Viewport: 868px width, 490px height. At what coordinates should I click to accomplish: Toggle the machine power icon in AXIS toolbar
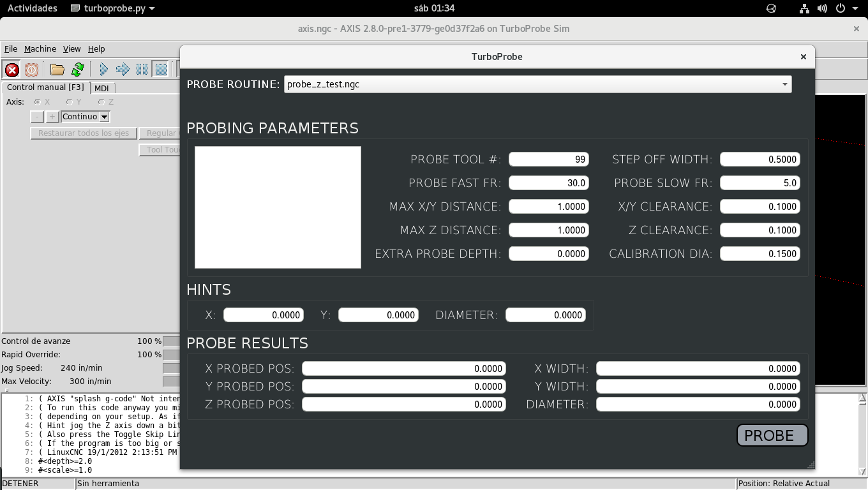pos(31,70)
